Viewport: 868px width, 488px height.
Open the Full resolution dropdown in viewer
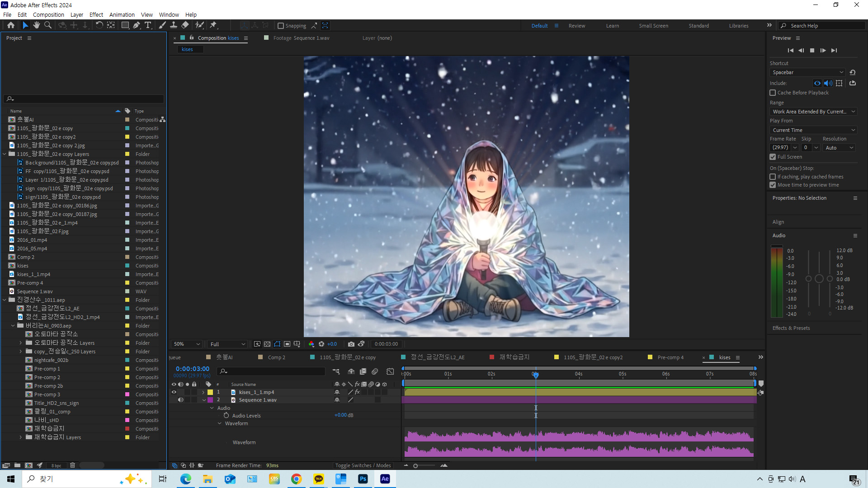[227, 344]
